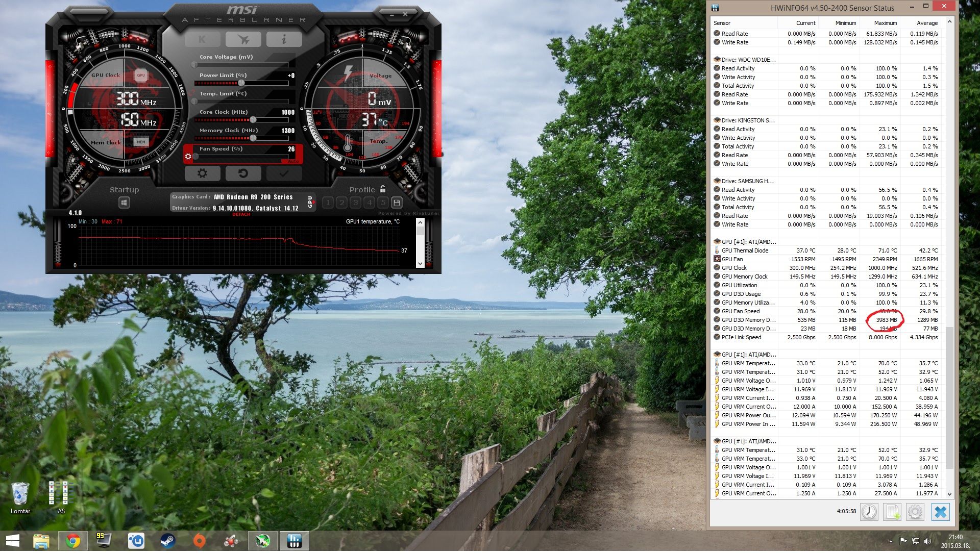Select profile slot 4
Screen dimensions: 980x553
click(369, 203)
